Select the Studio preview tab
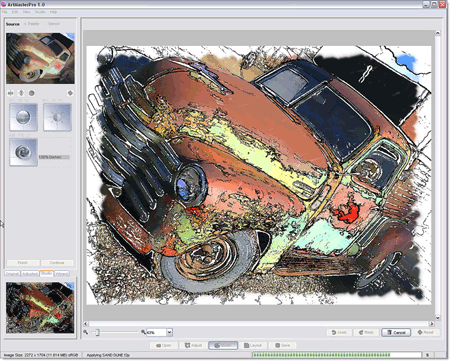Screen dimensions: 450x361 tap(46, 273)
